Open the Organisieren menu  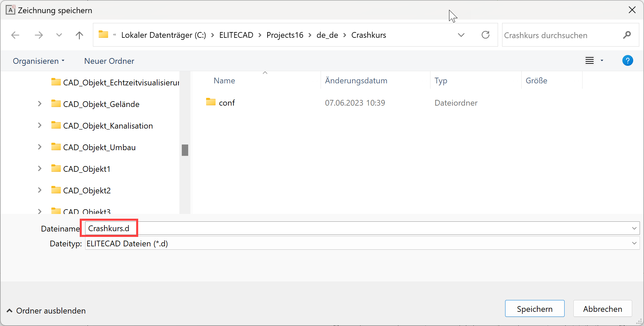coord(39,61)
